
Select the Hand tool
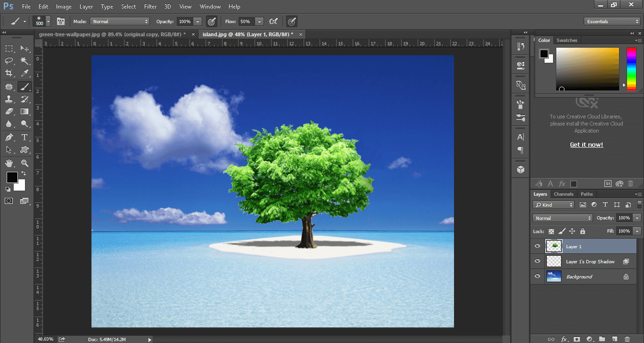(x=9, y=163)
